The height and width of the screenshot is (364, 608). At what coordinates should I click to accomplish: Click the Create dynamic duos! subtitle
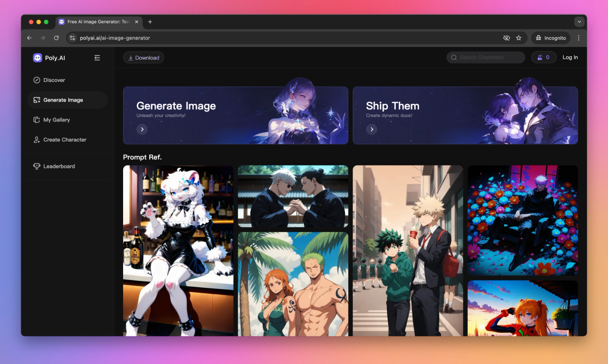point(389,115)
